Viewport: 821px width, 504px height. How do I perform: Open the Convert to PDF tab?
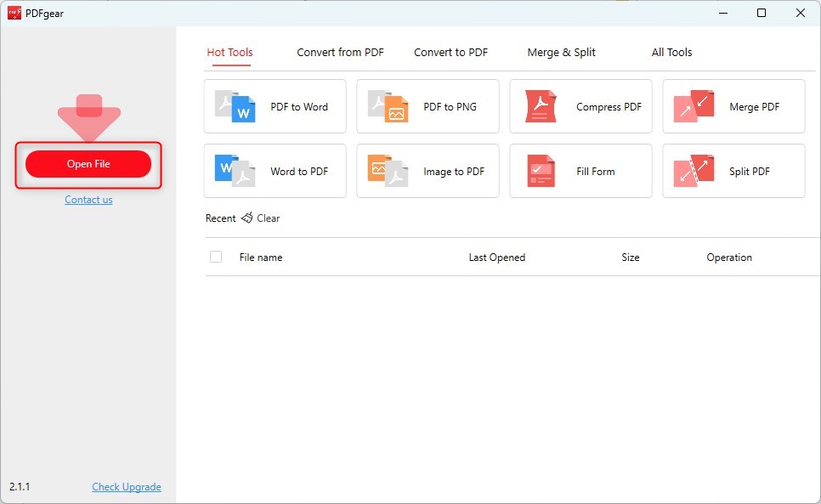point(450,52)
